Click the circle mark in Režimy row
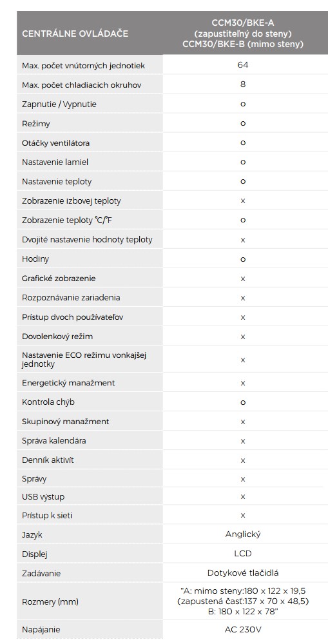Viewport: 328px width, 644px height. [242, 123]
